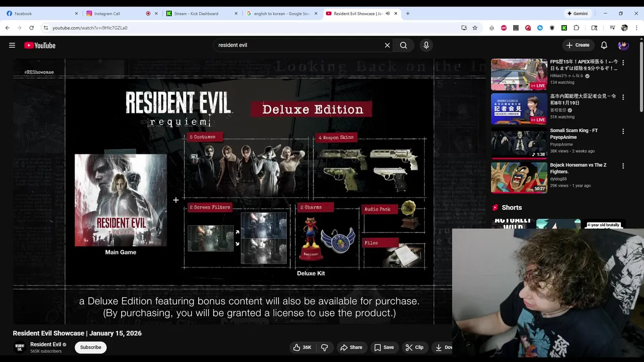Click the PsyopAnime channel name
The height and width of the screenshot is (362, 644).
(561, 144)
